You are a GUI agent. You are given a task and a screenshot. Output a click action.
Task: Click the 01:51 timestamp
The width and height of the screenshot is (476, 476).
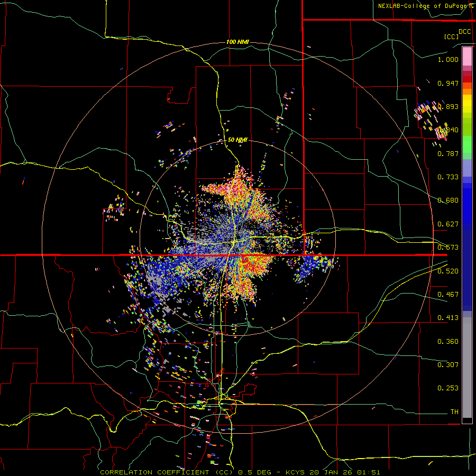[369, 472]
